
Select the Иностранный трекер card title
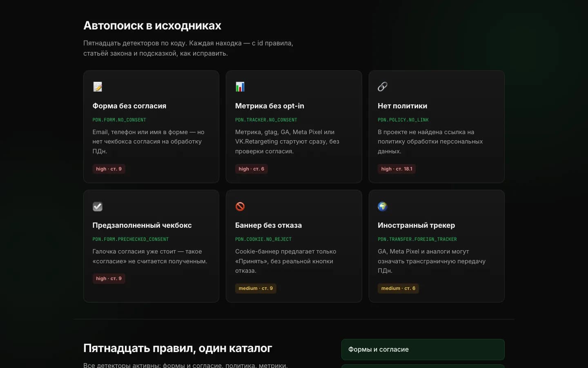(416, 225)
